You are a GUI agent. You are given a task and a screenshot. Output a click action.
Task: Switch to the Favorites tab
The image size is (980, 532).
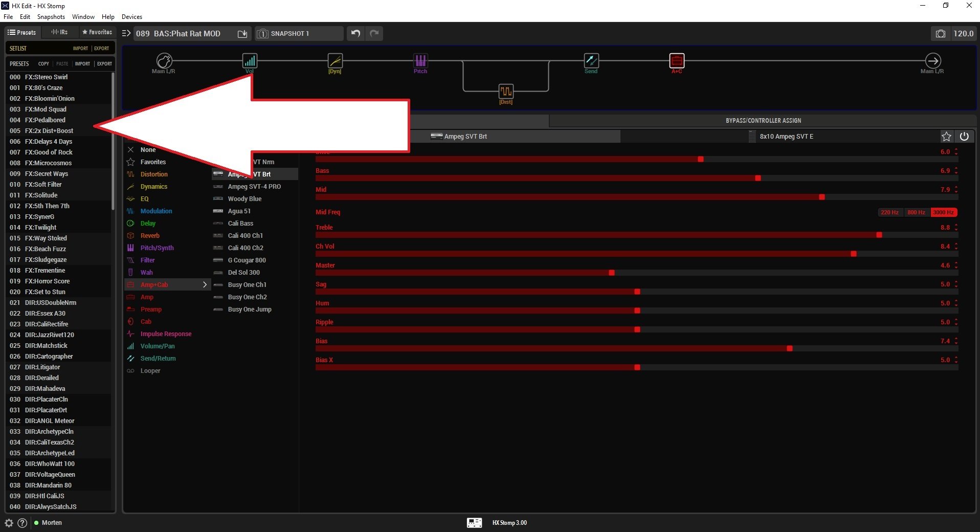coord(97,32)
